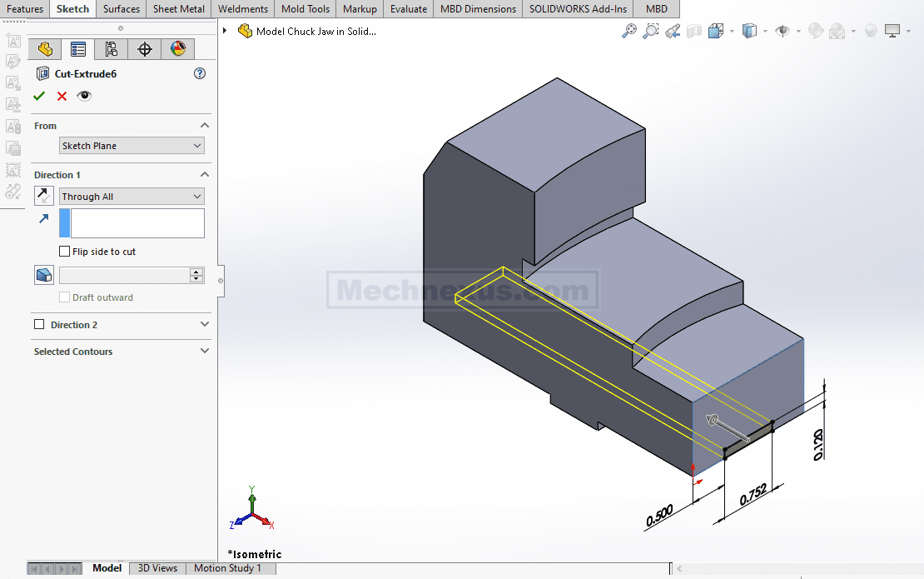Click the Zoom to Fit icon
924x579 pixels.
[x=629, y=31]
